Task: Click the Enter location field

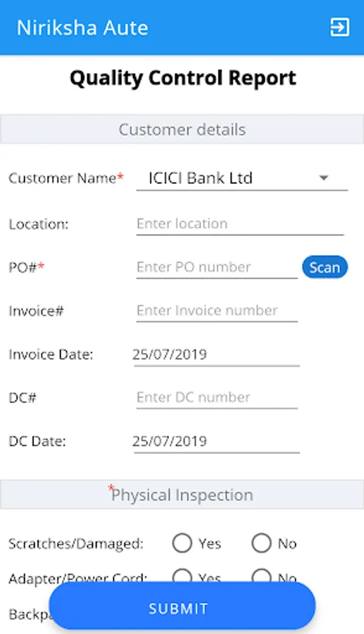Action: (240, 223)
